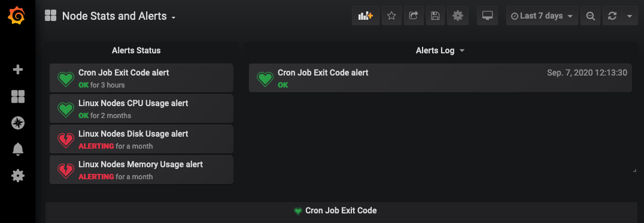This screenshot has width=644, height=223.
Task: Zoom out time range with magnifier icon
Action: click(x=591, y=16)
